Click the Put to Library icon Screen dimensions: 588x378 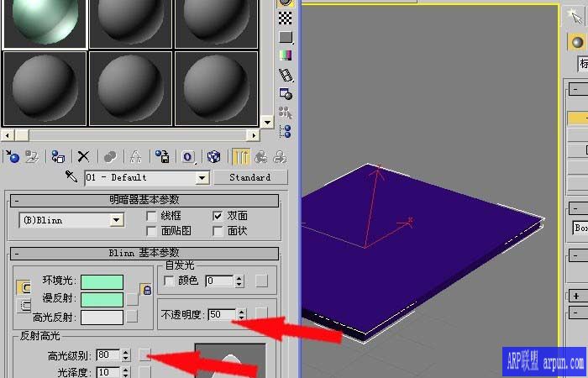pos(162,156)
